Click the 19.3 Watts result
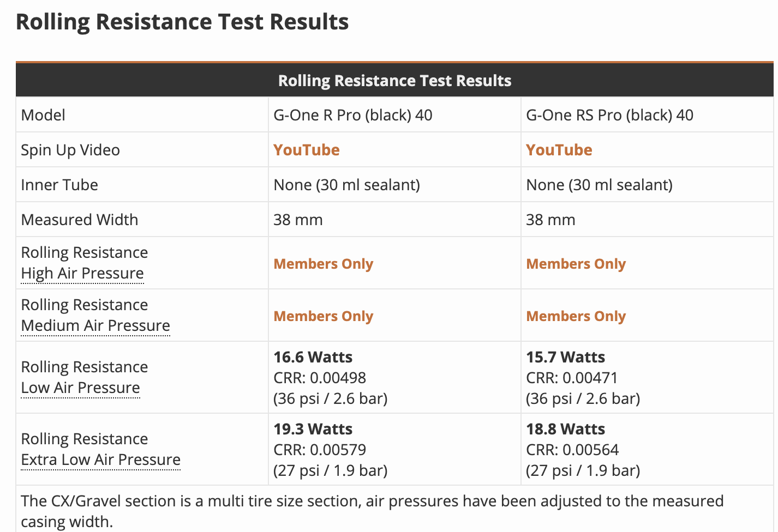This screenshot has width=778, height=532. 313,429
